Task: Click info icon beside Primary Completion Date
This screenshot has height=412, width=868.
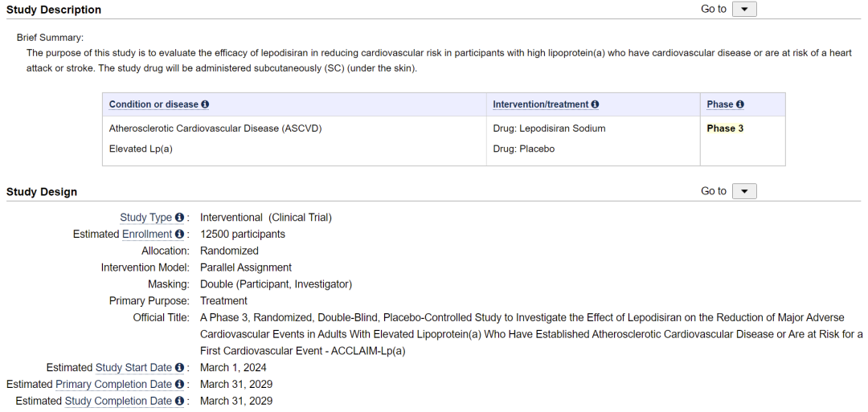Action: click(x=179, y=385)
